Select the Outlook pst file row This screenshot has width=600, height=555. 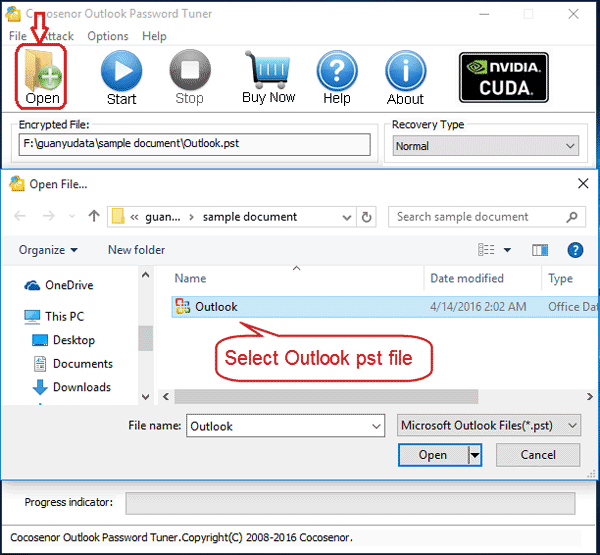[x=384, y=307]
